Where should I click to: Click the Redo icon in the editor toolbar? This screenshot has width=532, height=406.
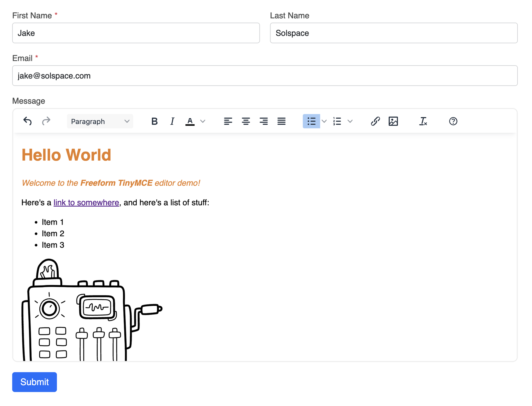click(46, 121)
